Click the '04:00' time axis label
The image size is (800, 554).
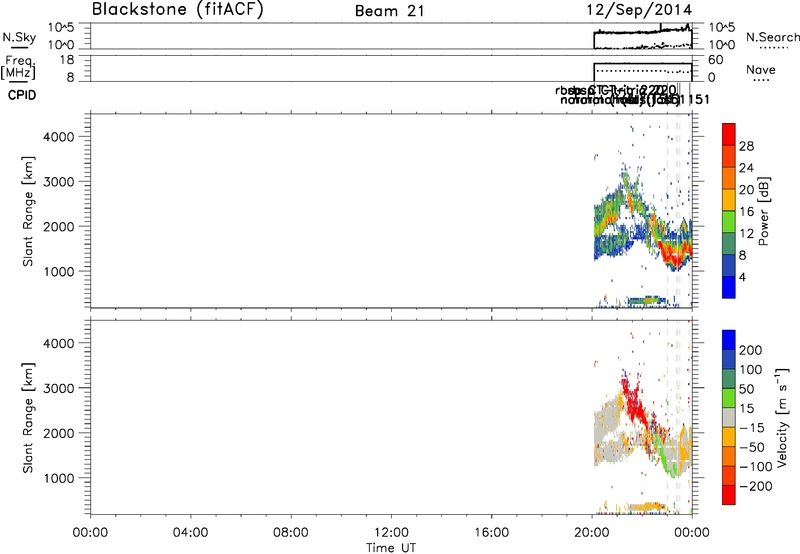pos(191,533)
